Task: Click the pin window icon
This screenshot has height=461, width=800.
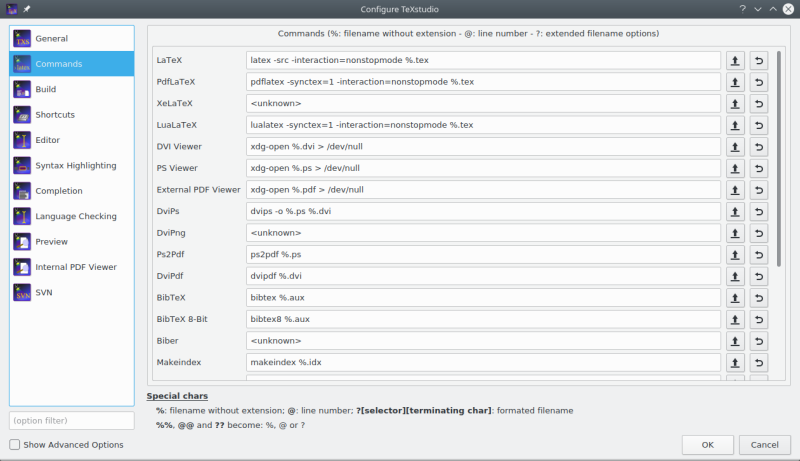Action: pyautogui.click(x=27, y=9)
